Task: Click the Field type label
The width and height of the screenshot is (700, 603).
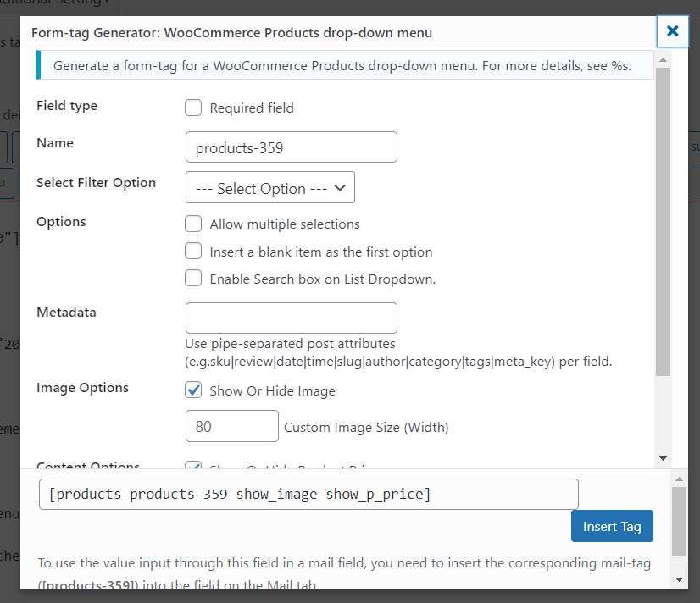Action: pyautogui.click(x=66, y=106)
